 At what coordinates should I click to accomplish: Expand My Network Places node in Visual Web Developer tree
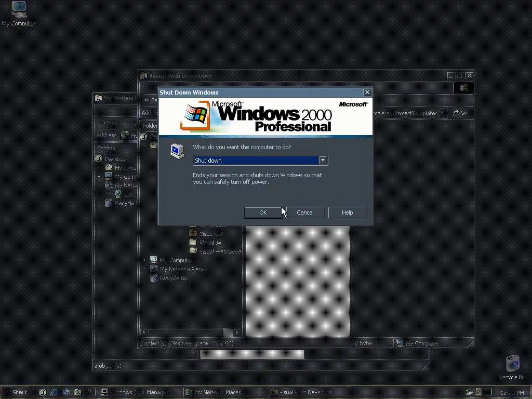click(x=144, y=269)
